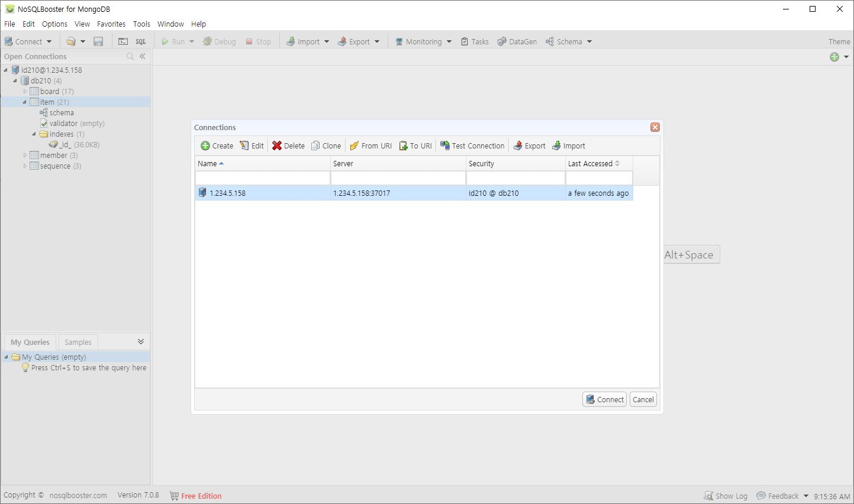Open the DataGen tool
This screenshot has width=854, height=504.
pos(517,41)
